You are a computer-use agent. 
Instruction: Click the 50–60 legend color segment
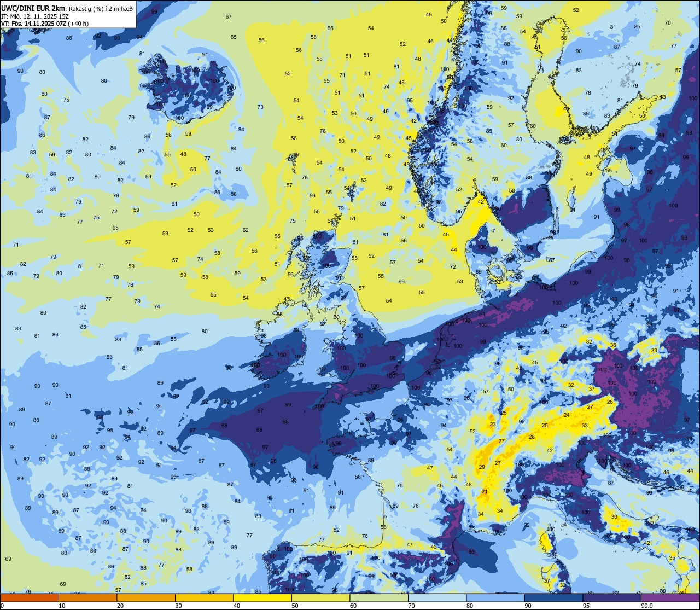click(x=320, y=597)
